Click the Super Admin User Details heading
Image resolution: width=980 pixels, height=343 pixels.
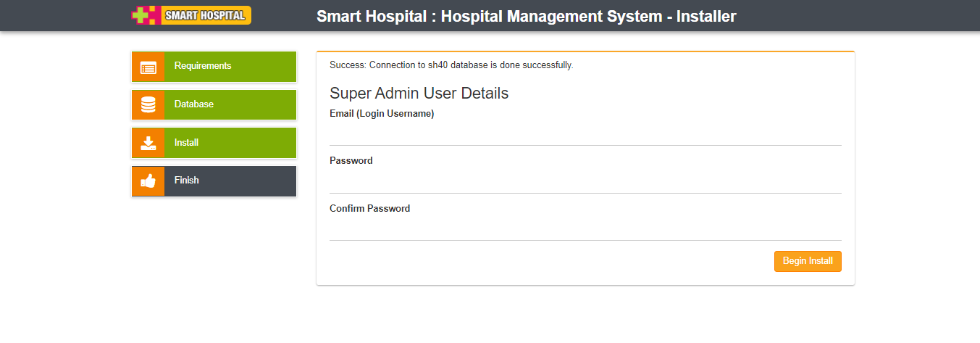(x=419, y=94)
